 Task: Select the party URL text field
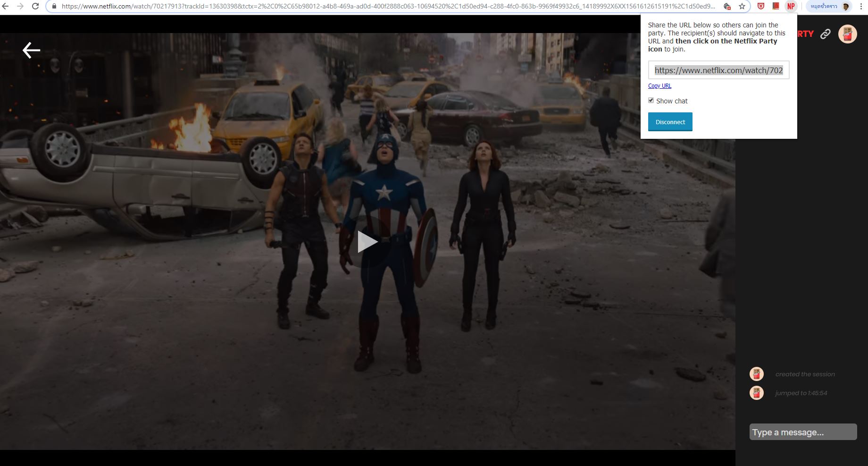[718, 70]
